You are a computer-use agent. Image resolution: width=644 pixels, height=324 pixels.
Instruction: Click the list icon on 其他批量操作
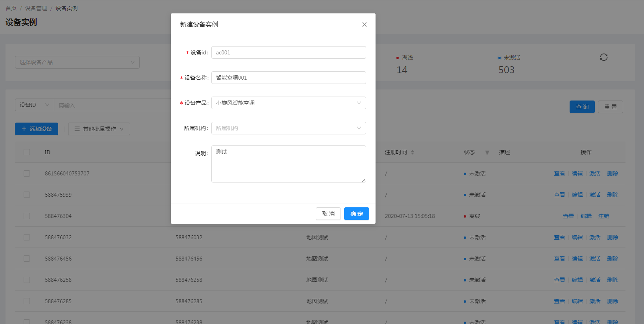77,129
